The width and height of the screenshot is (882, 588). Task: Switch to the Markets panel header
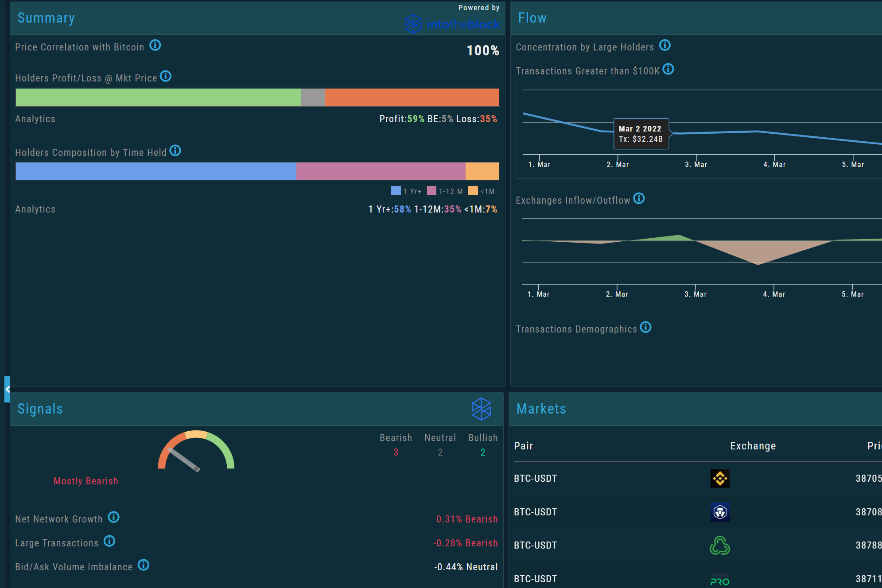540,409
